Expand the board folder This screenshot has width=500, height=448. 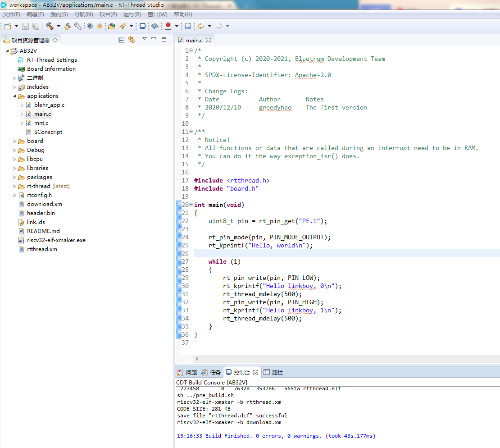pyautogui.click(x=14, y=141)
